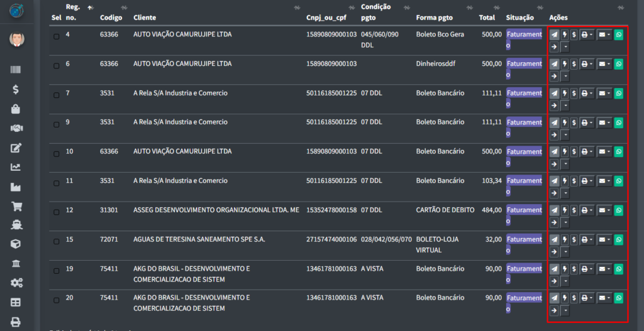Expand email dropdown for order 19

click(604, 269)
